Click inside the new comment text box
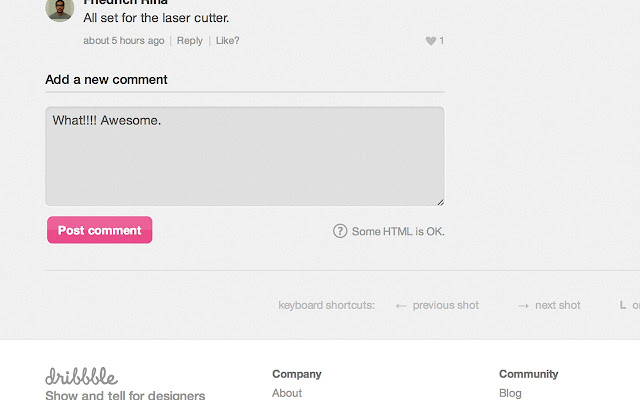The width and height of the screenshot is (640, 400). pos(245,156)
